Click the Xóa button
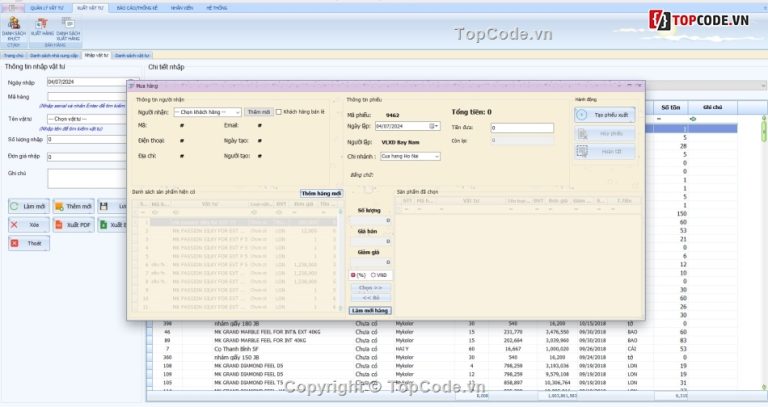 (x=29, y=224)
